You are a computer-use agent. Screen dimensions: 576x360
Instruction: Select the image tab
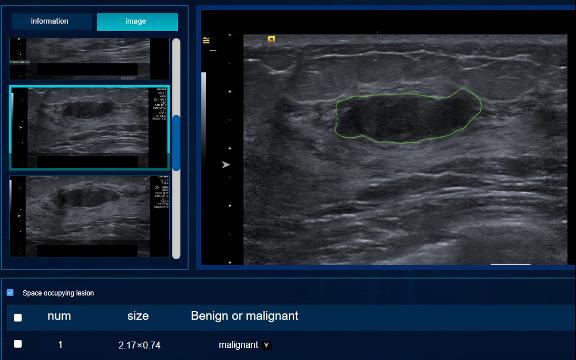(x=137, y=22)
